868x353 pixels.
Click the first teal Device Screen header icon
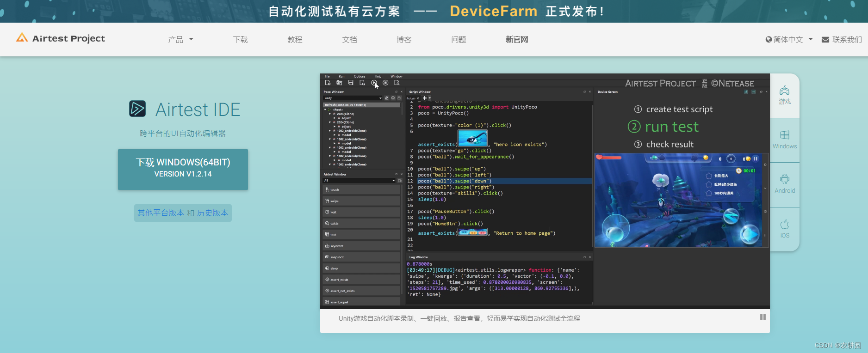(x=746, y=92)
